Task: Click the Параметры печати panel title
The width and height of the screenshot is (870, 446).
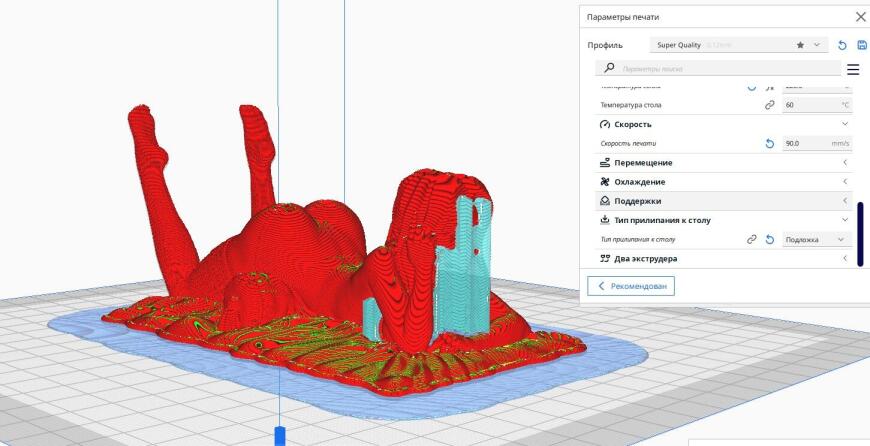Action: click(623, 17)
